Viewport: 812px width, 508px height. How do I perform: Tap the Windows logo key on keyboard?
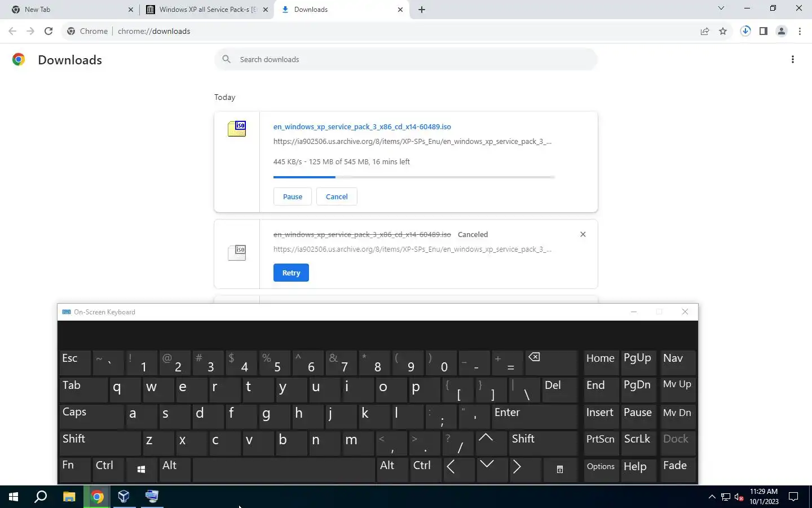(141, 470)
